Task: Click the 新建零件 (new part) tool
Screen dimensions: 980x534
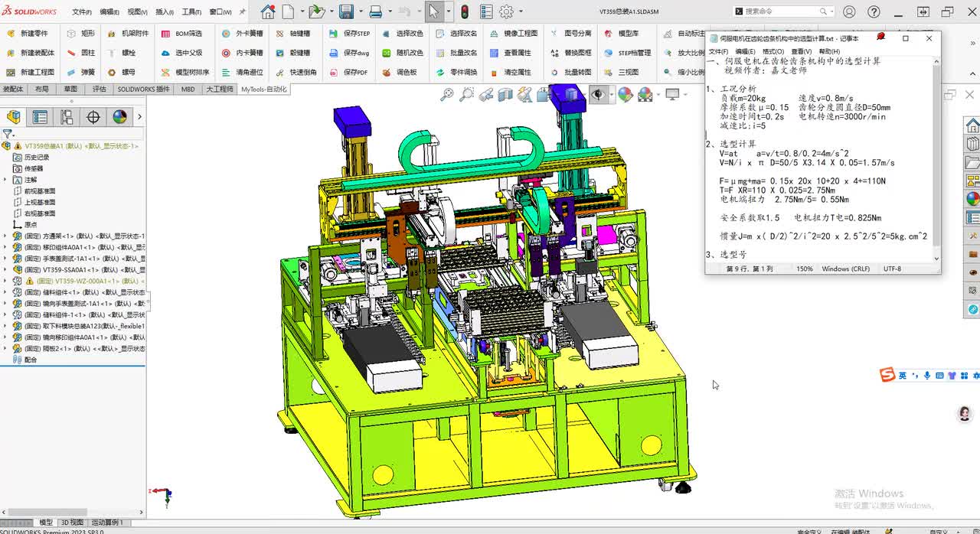Action: (28, 34)
